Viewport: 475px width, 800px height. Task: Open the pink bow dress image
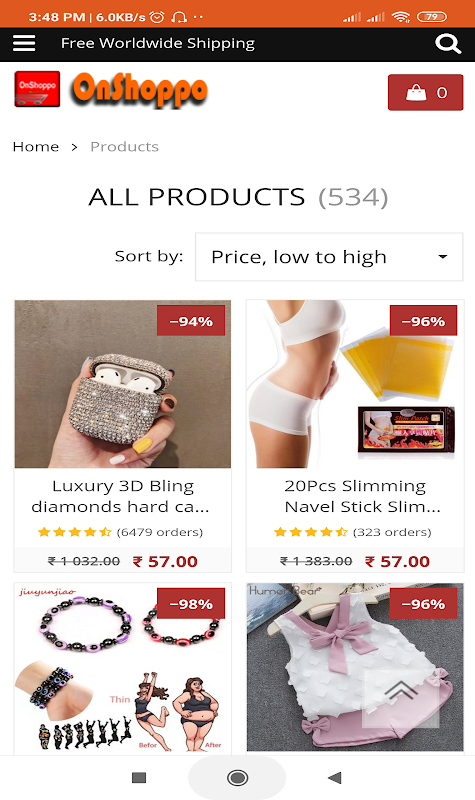(x=356, y=668)
